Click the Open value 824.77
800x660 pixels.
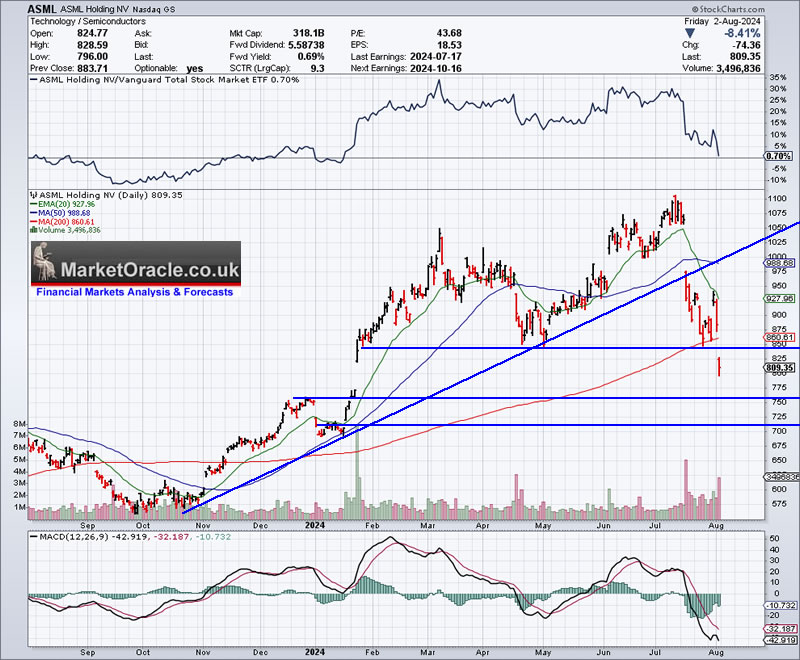coord(92,33)
